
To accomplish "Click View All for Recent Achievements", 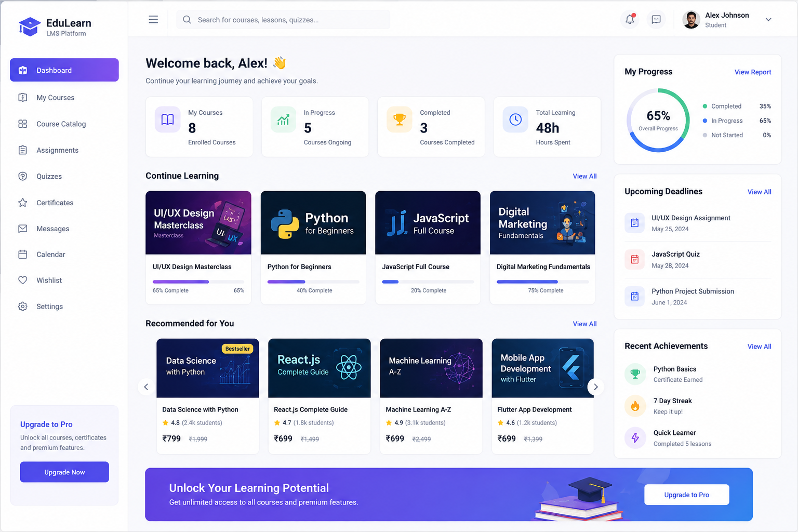I will 759,347.
